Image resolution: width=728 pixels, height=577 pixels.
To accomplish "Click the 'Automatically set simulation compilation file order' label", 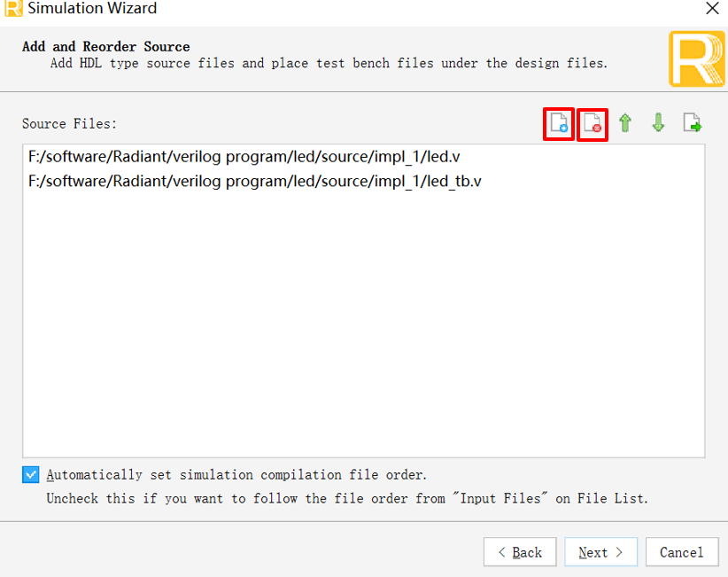I will pyautogui.click(x=236, y=475).
